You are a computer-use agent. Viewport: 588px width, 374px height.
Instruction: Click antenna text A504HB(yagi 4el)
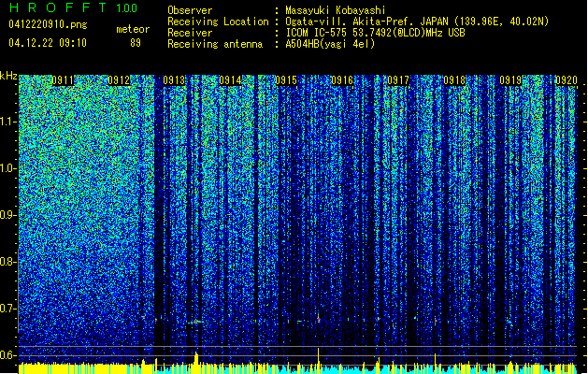[x=330, y=44]
